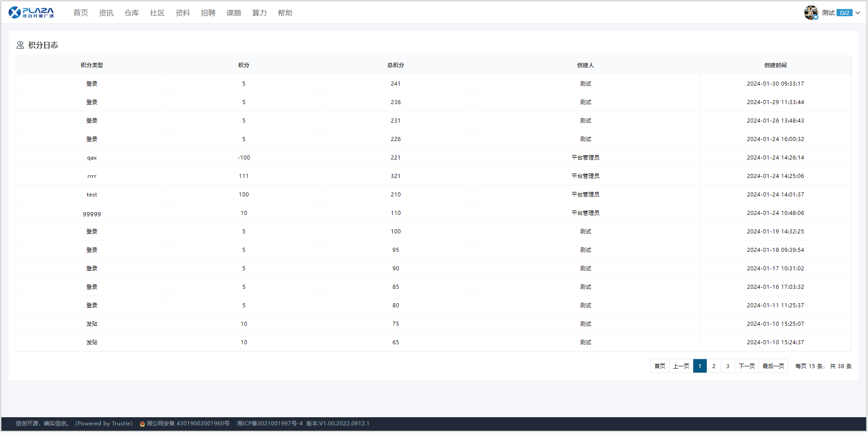Image resolution: width=868 pixels, height=433 pixels.
Task: Click the points log heading icon
Action: click(20, 45)
